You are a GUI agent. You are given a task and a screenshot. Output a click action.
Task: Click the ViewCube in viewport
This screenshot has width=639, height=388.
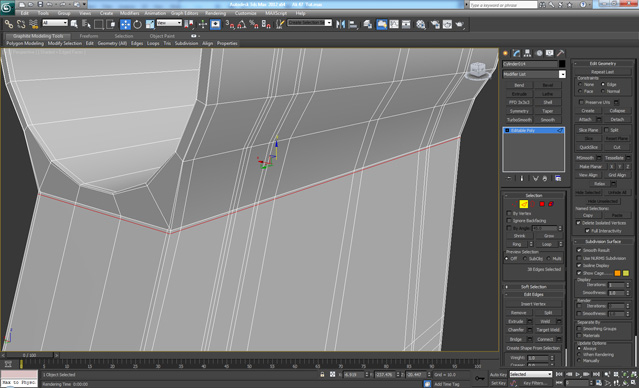(x=478, y=70)
